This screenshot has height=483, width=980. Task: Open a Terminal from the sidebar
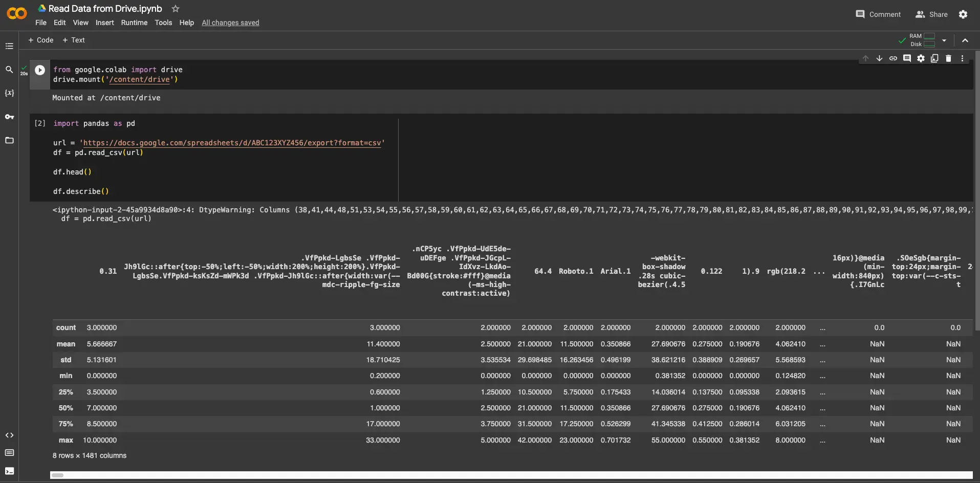click(9, 471)
